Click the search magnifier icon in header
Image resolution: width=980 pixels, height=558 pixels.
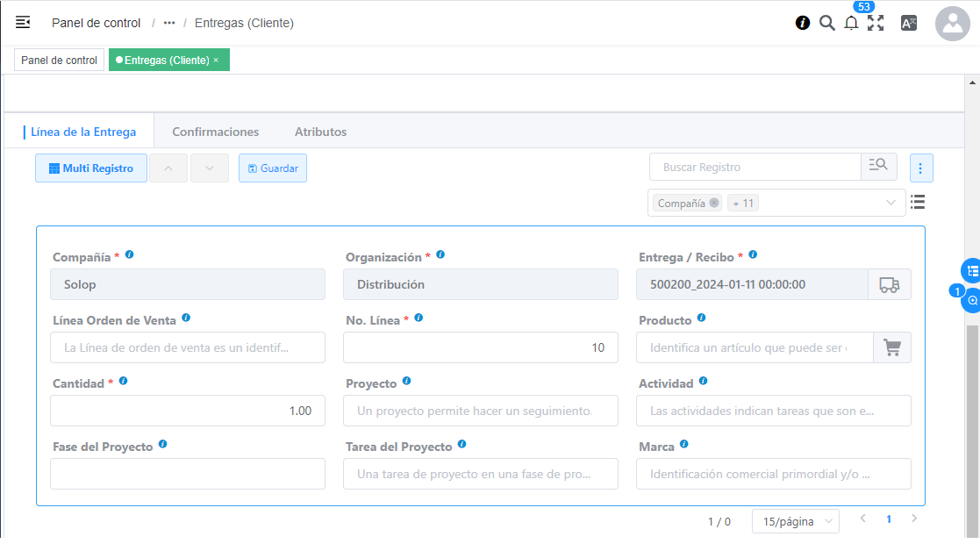826,24
